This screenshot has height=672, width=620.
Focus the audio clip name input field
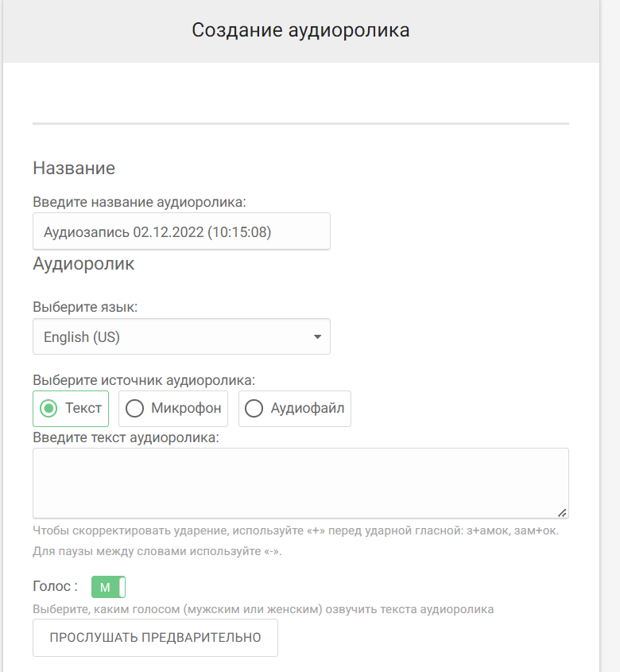click(x=181, y=231)
